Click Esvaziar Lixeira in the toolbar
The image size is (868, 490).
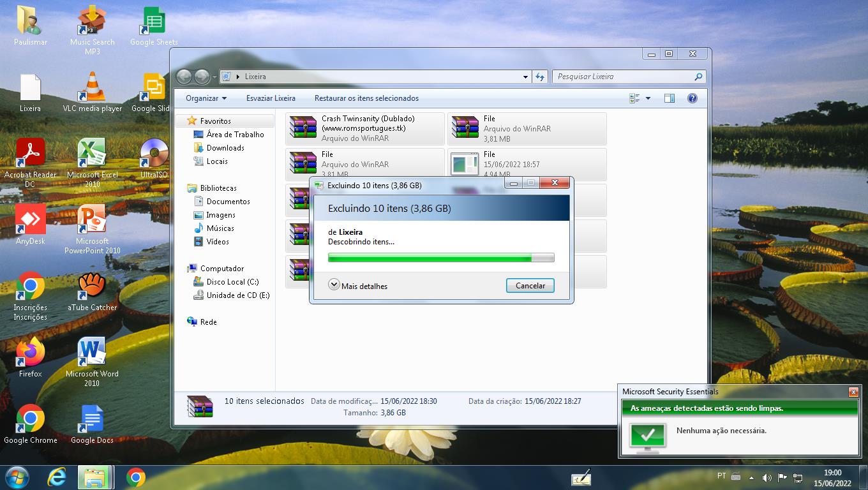click(x=271, y=98)
